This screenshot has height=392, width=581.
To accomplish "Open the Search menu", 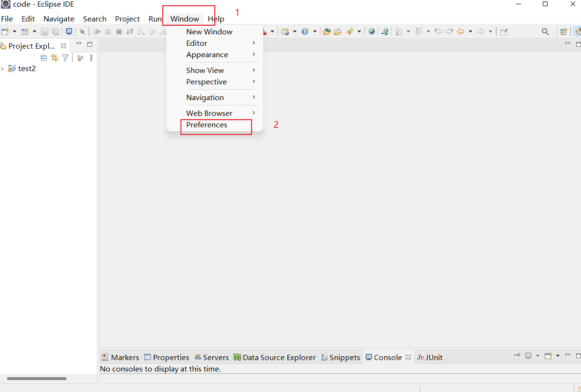I will click(95, 19).
